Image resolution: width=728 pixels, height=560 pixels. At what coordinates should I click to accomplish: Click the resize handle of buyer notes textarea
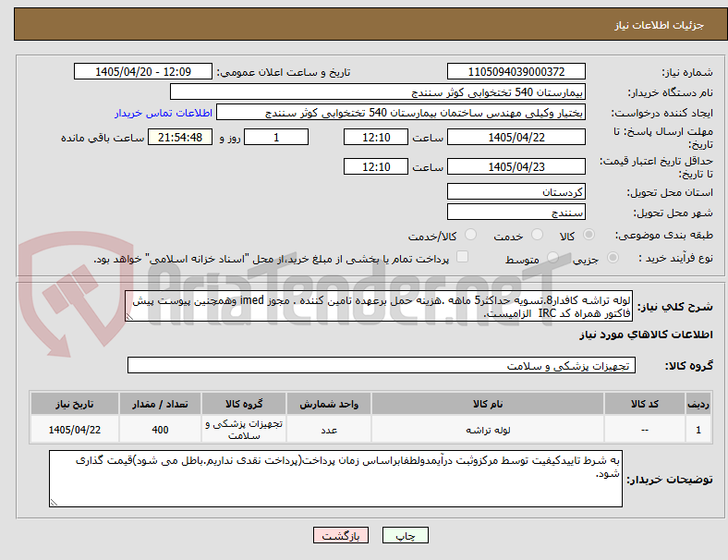tap(54, 502)
